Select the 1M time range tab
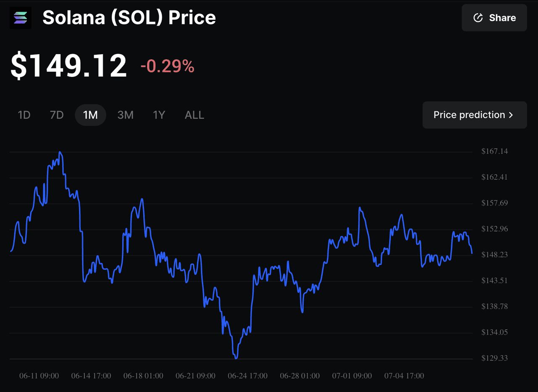 [90, 115]
